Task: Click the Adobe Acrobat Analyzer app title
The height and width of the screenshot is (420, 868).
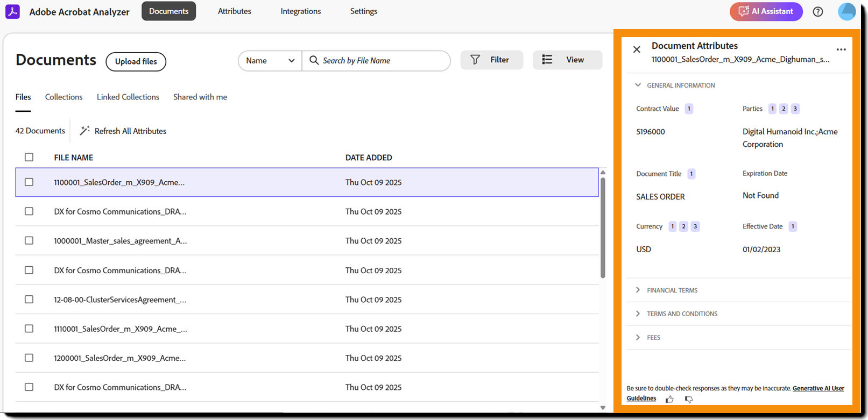Action: (79, 12)
